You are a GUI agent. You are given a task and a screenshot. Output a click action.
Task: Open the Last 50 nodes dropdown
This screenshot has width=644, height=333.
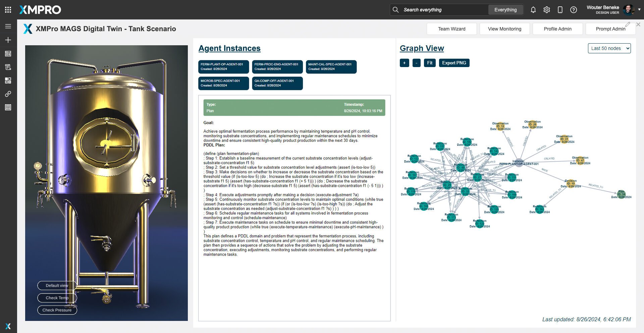point(609,48)
